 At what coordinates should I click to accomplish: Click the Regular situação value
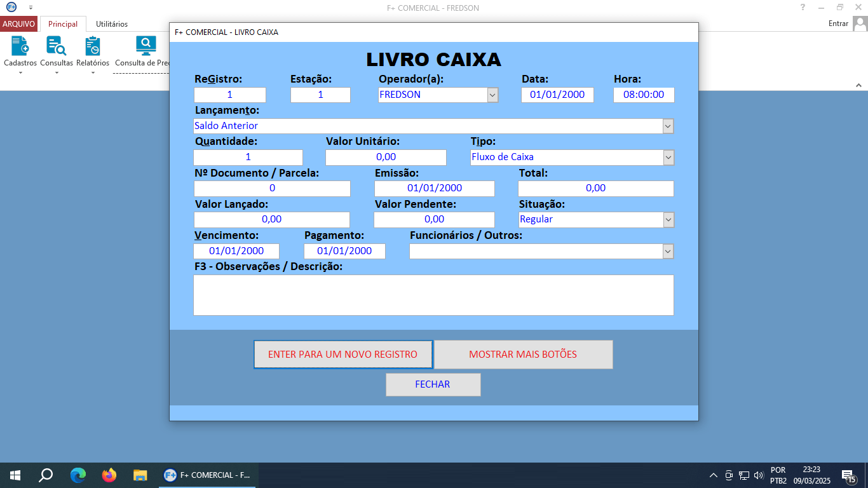[x=536, y=219]
